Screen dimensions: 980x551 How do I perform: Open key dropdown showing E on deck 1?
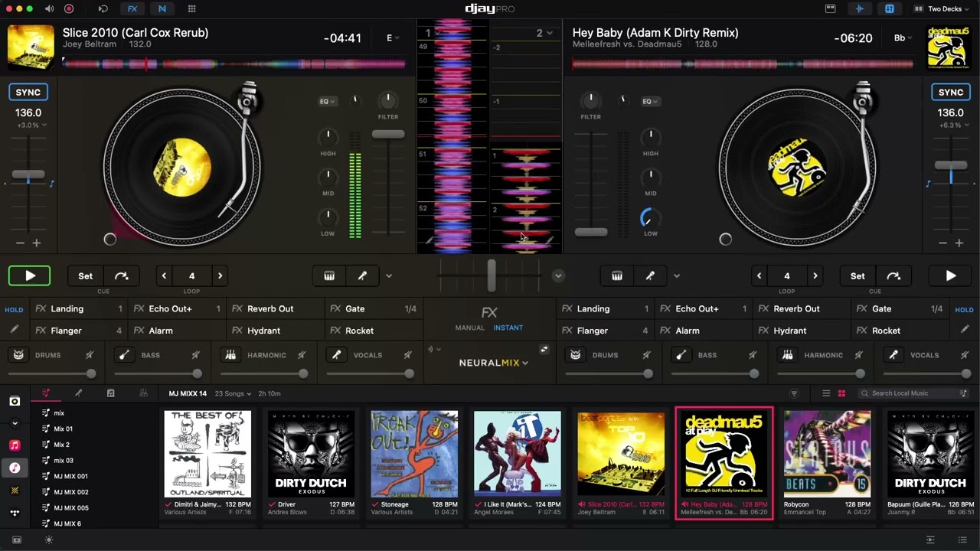(x=393, y=38)
